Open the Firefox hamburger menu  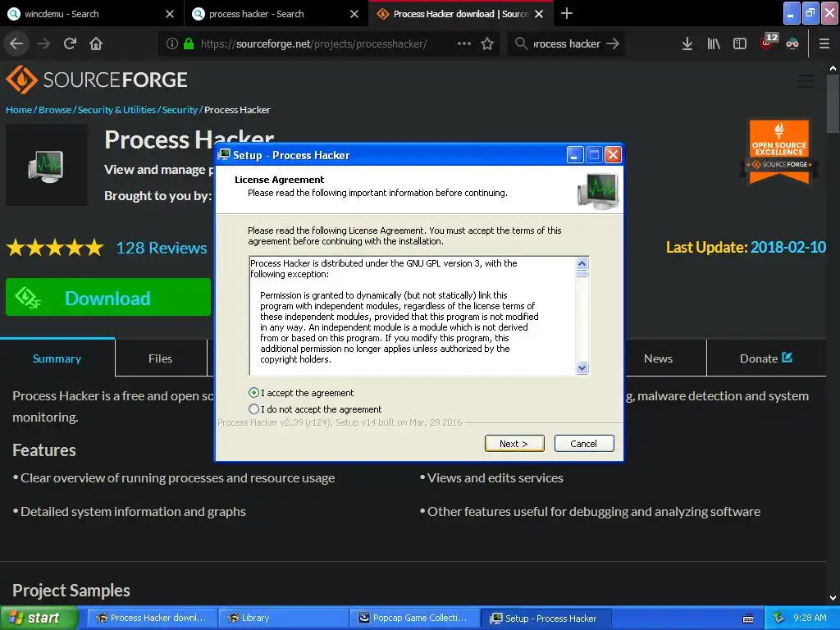click(x=824, y=43)
